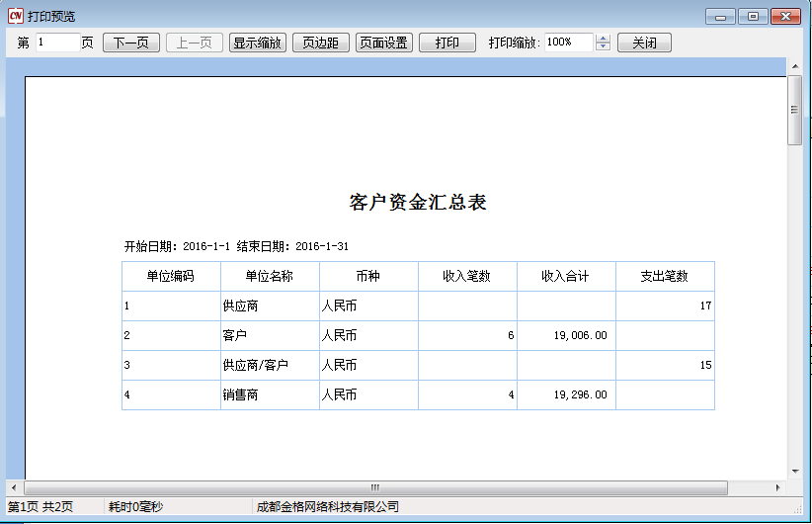Viewport: 812px width, 524px height.
Task: Decrease print zoom with down spinner arrow
Action: (604, 47)
